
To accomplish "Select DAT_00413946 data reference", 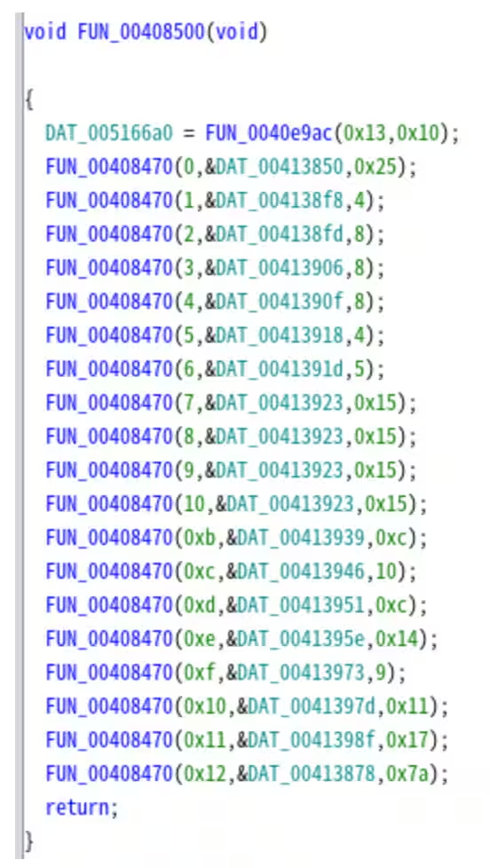I will (x=301, y=572).
